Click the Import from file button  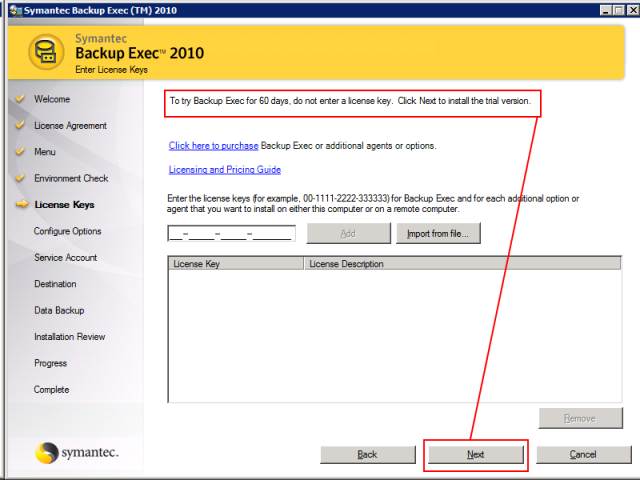tap(438, 233)
